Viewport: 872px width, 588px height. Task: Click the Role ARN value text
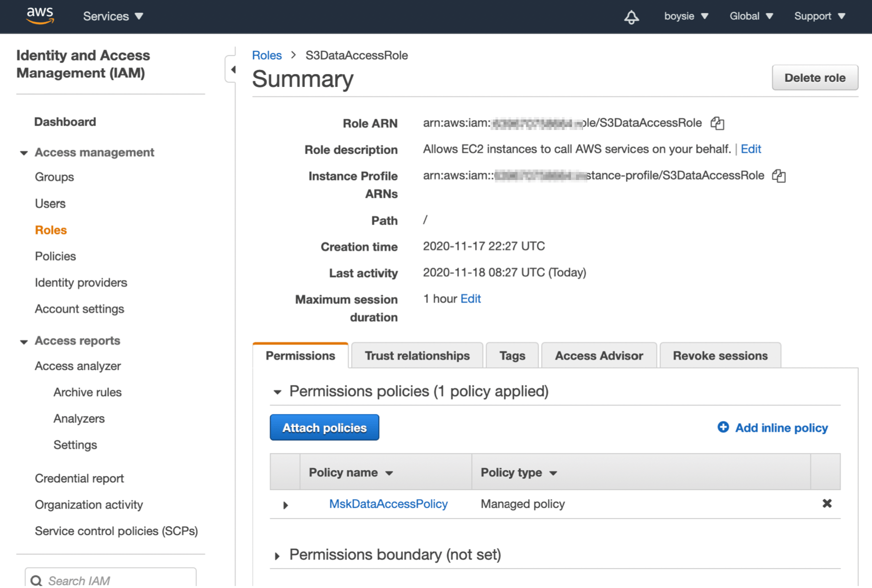click(x=562, y=123)
